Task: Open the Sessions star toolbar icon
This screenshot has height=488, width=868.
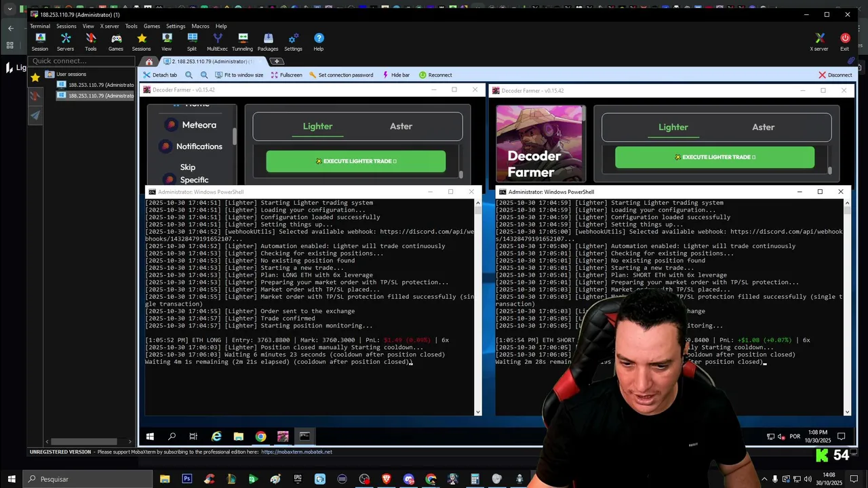Action: coord(141,42)
